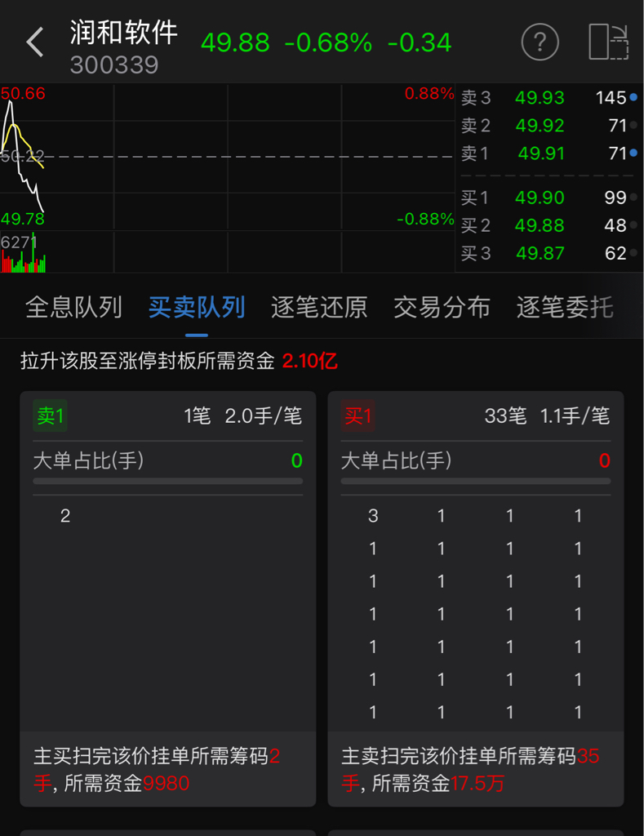Tap the intraday price line chart
The image size is (644, 836).
pos(227,157)
